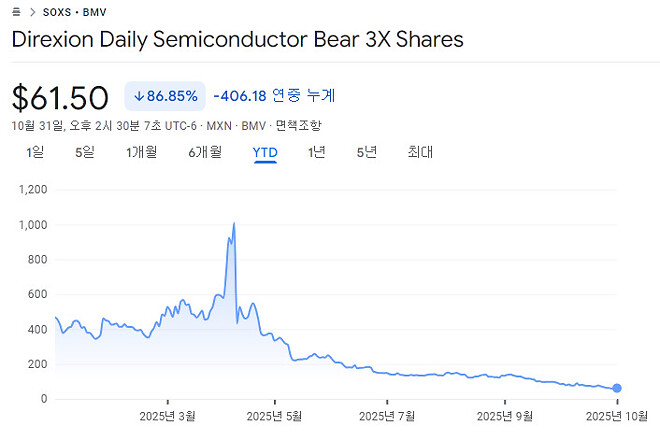Click the down arrow in the percent badge
660x440 pixels.
(x=138, y=96)
